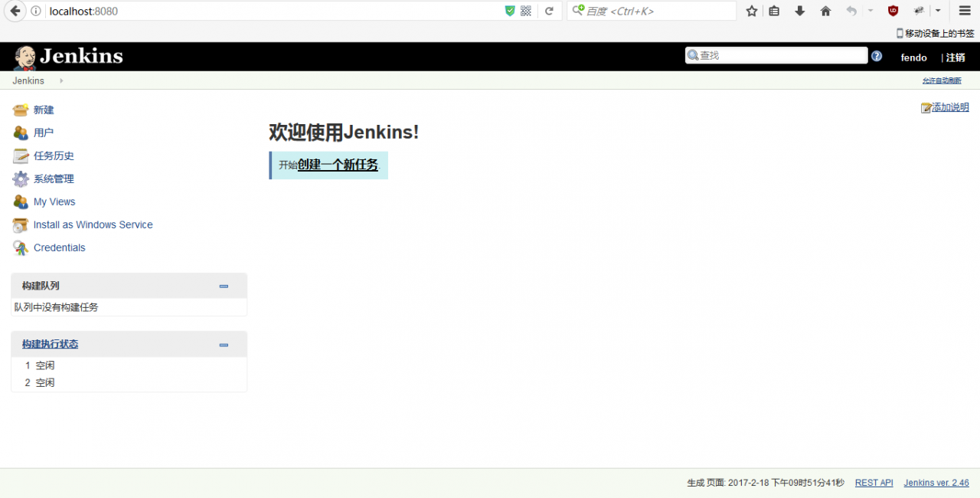
Task: Open the REST API link
Action: [874, 483]
